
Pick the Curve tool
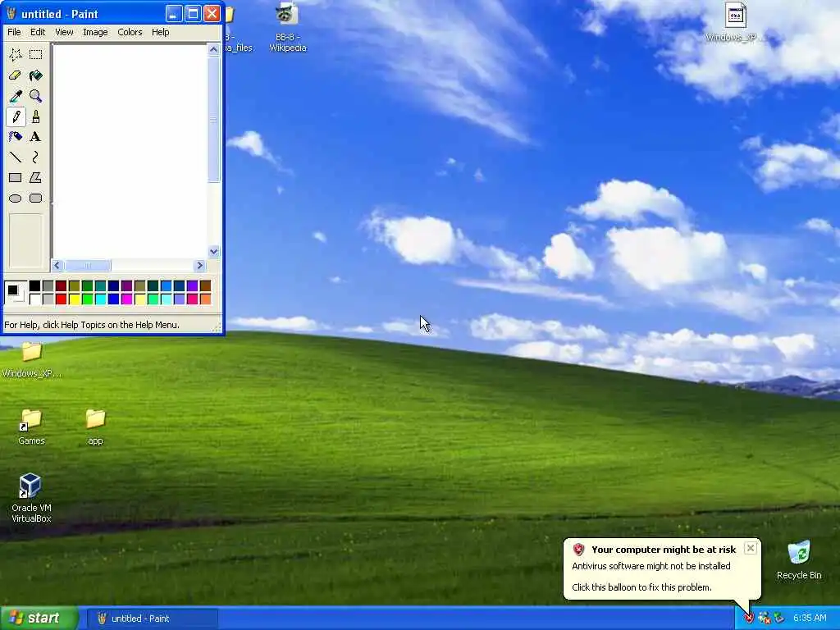pyautogui.click(x=36, y=157)
